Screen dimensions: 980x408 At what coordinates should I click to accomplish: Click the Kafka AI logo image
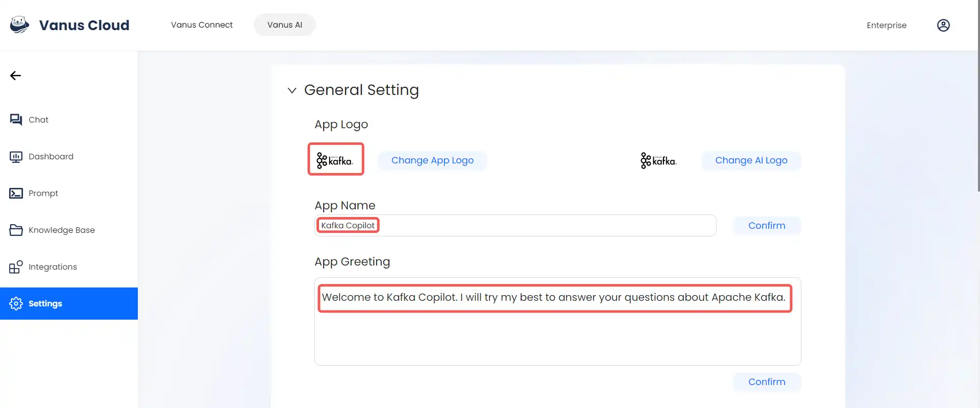coord(658,160)
